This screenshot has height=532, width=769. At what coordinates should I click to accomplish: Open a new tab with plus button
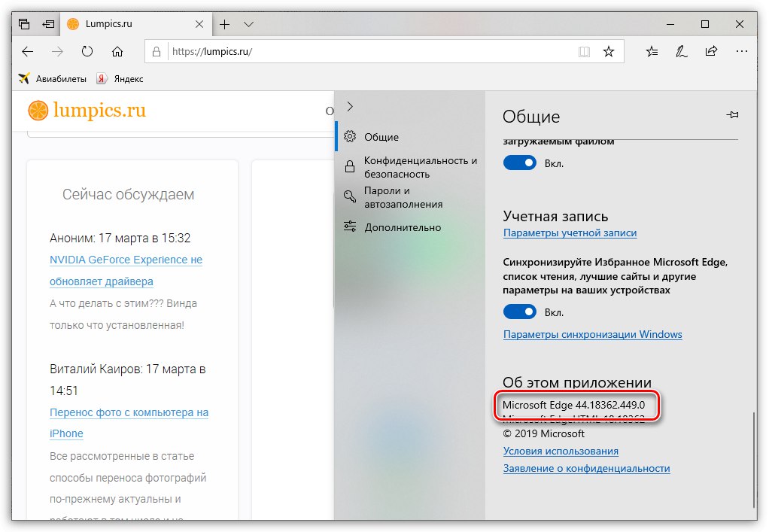[225, 24]
